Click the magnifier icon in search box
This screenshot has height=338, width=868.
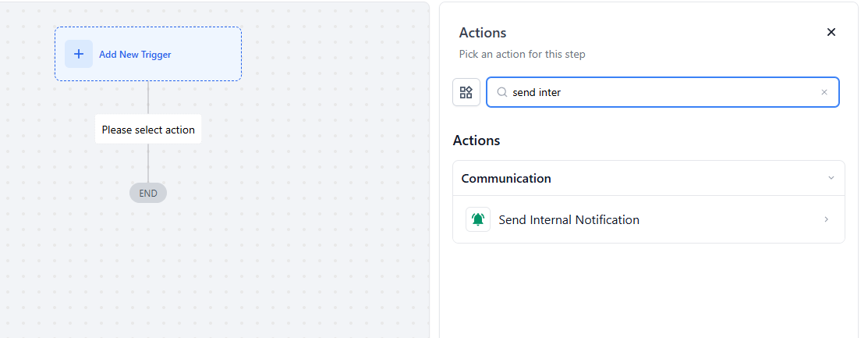coord(502,93)
